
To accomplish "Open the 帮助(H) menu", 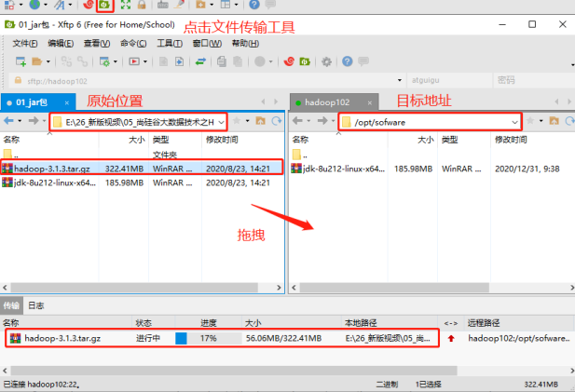I will point(245,44).
